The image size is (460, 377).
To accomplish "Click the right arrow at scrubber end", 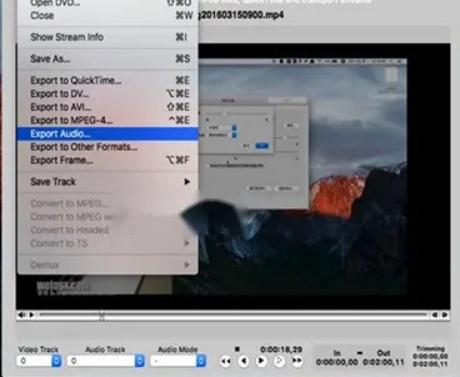I will coord(445,315).
